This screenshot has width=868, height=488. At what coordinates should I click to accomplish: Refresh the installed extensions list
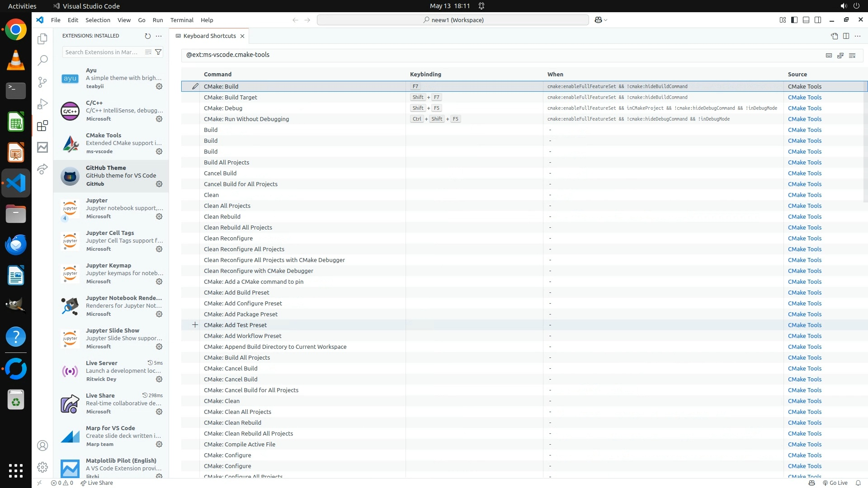147,36
